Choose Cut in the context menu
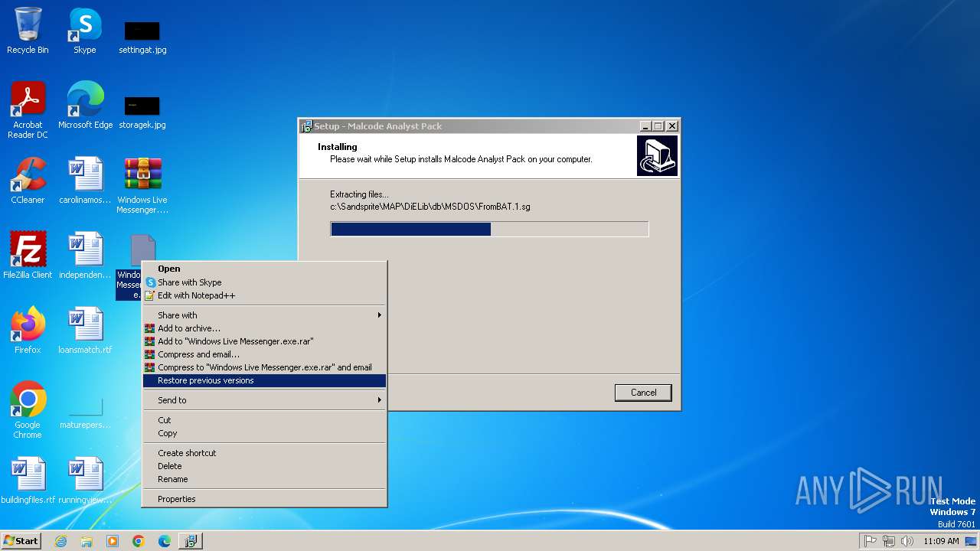 click(x=264, y=420)
